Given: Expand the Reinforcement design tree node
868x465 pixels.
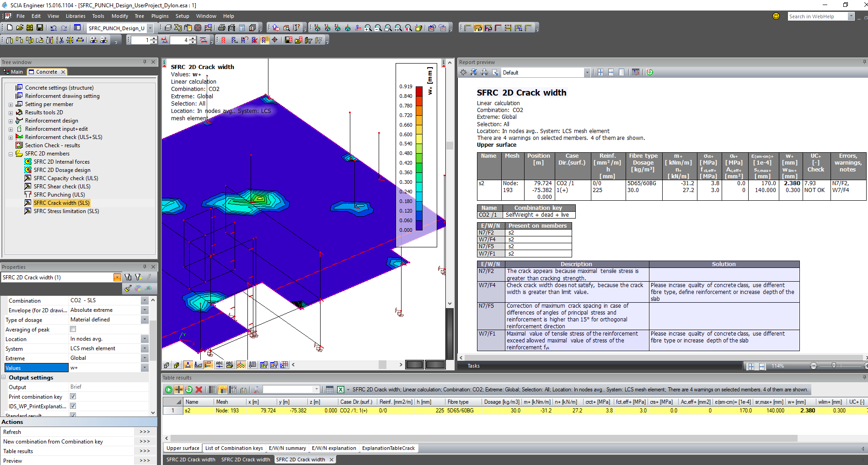Looking at the screenshot, I should (x=11, y=121).
